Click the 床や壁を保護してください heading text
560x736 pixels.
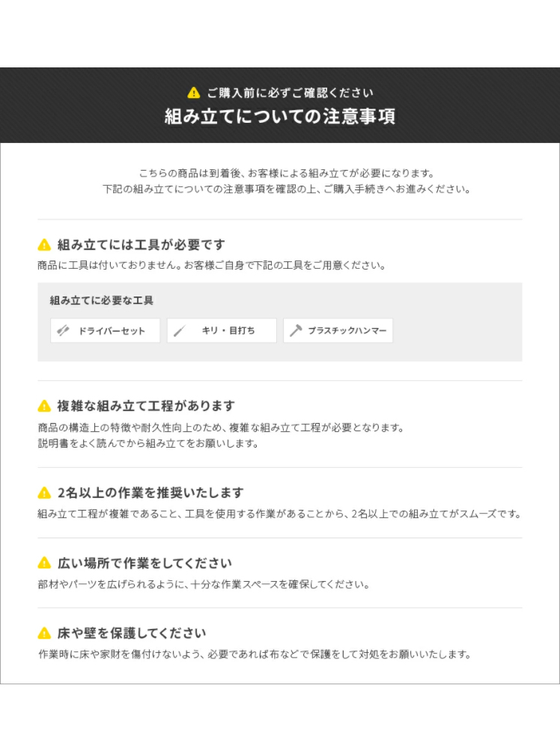click(x=132, y=633)
